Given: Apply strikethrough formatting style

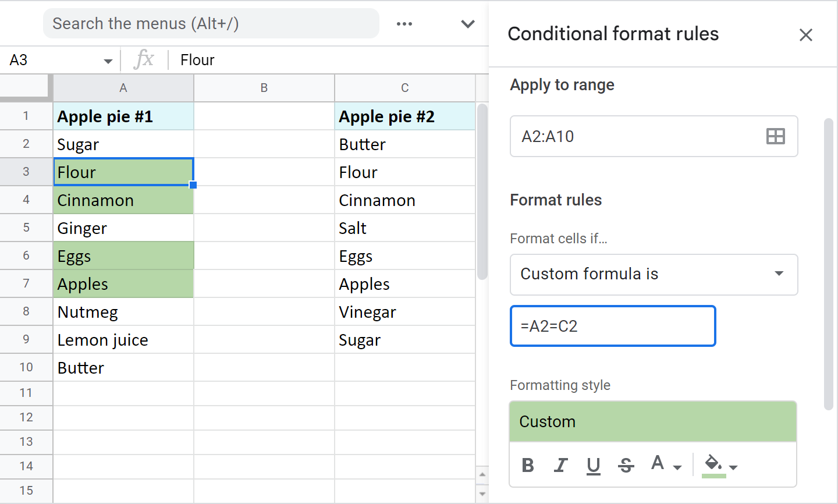Looking at the screenshot, I should point(626,464).
